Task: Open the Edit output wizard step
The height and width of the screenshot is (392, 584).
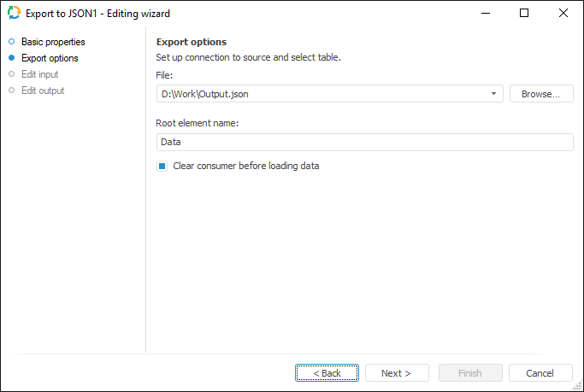Action: coord(43,91)
